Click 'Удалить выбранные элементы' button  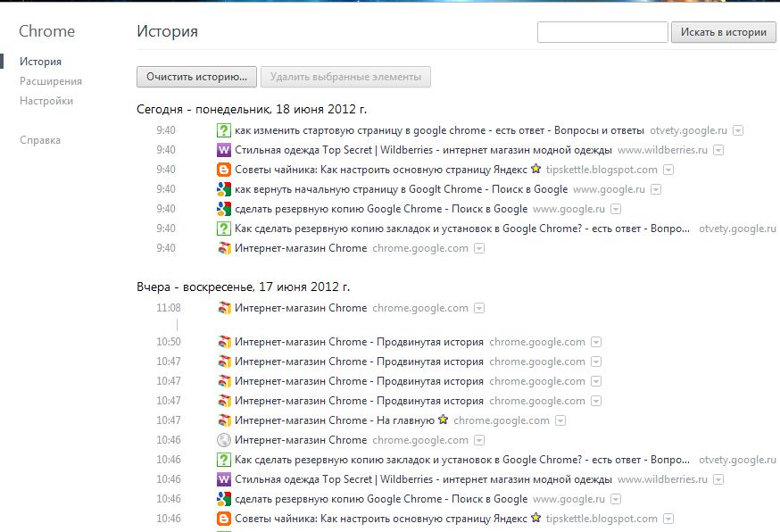(x=345, y=77)
